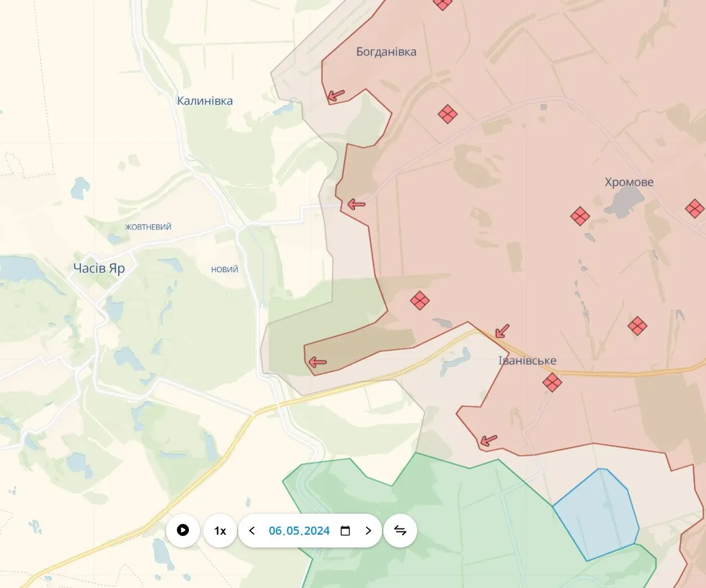Select red unit marker below Богданівка label
This screenshot has height=588, width=706.
coord(447,114)
